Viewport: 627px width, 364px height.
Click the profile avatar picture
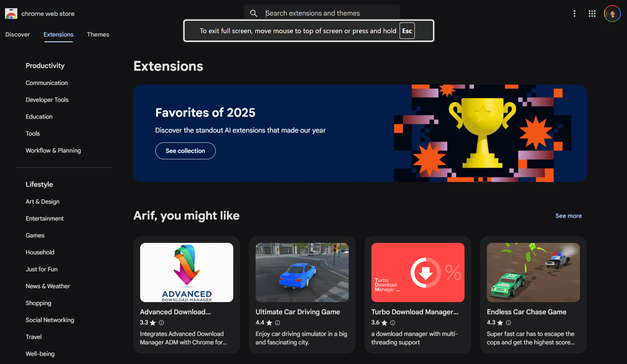pyautogui.click(x=612, y=13)
